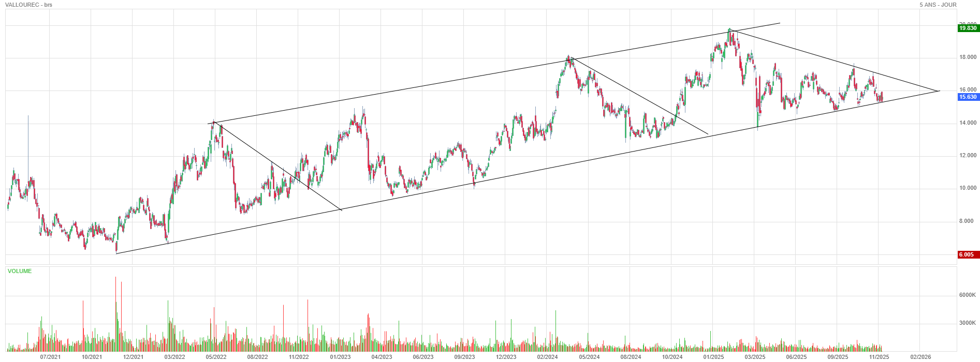Click the 18.000 price axis label
This screenshot has width=980, height=362.
click(x=968, y=57)
